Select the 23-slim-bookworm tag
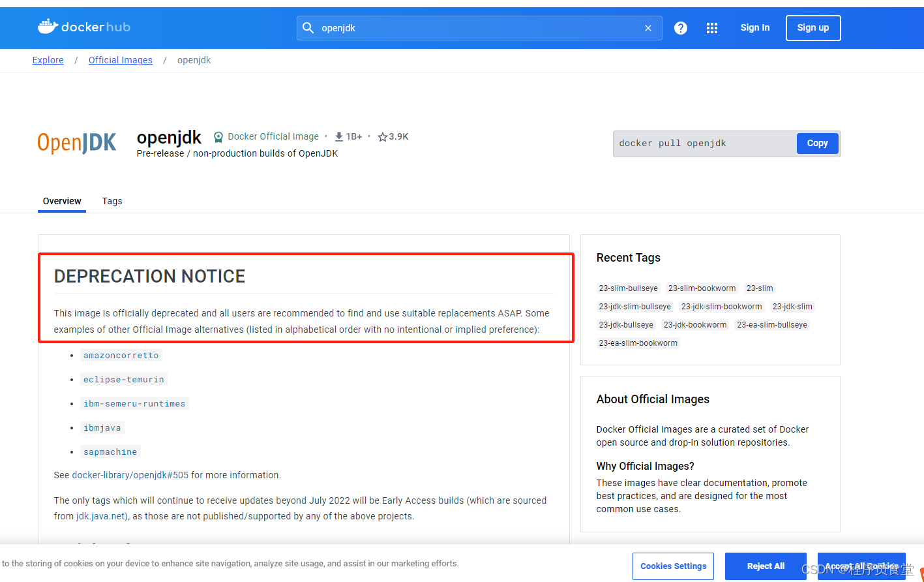 [702, 288]
